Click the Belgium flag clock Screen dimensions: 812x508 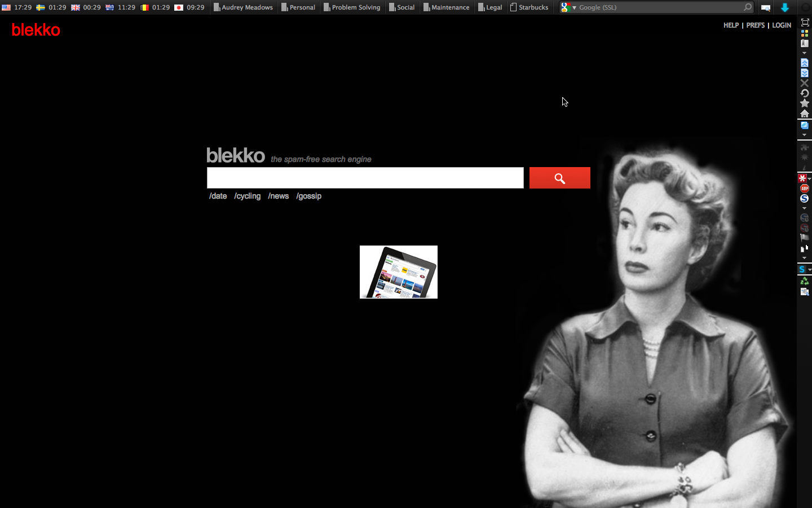(155, 7)
